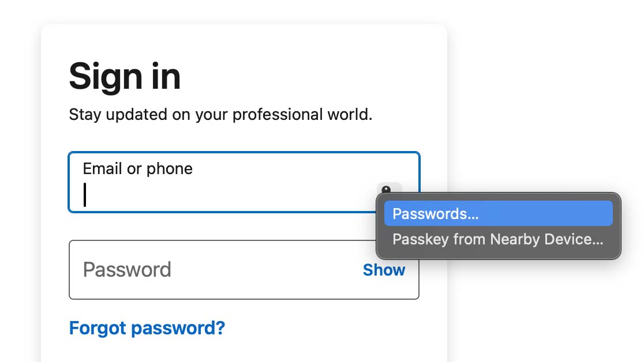
Task: Click the Email or phone floating label
Action: pyautogui.click(x=137, y=169)
